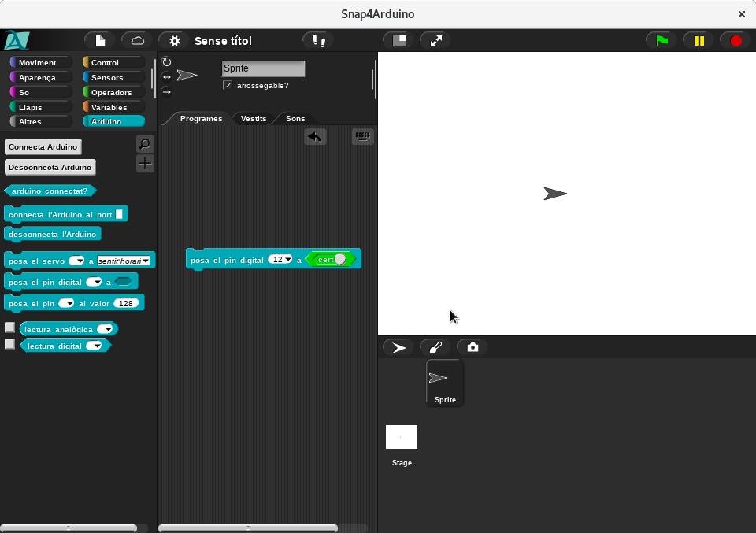Image resolution: width=756 pixels, height=533 pixels.
Task: Enable the lectura analògica watcher checkbox
Action: point(9,328)
